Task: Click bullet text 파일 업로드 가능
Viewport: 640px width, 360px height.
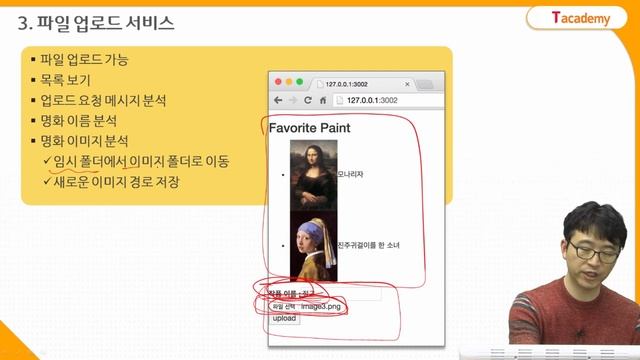Action: (84, 60)
